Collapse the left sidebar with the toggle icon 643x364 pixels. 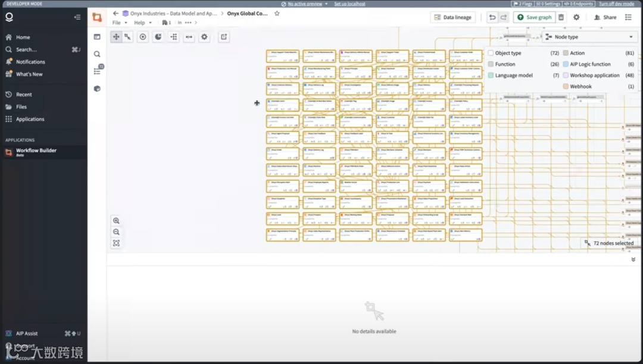[x=77, y=17]
